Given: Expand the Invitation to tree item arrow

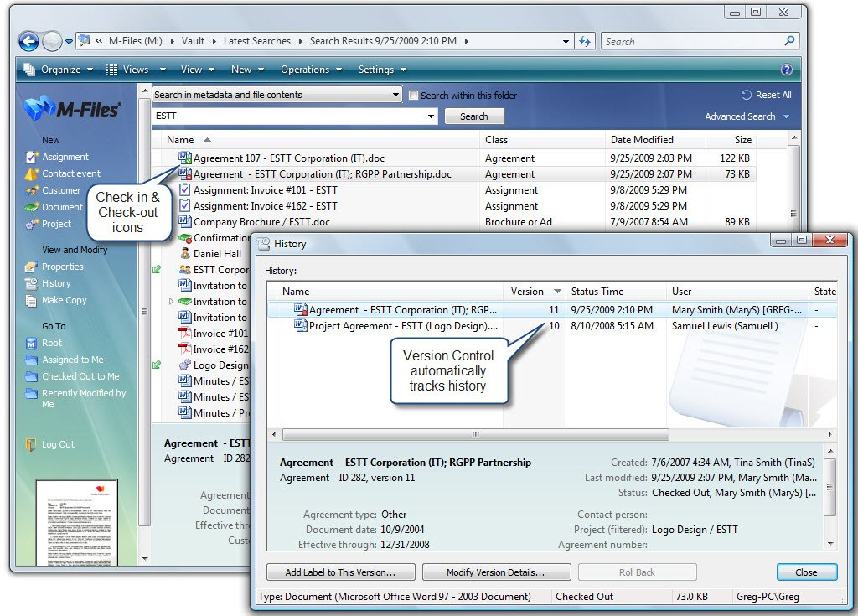Looking at the screenshot, I should (171, 301).
